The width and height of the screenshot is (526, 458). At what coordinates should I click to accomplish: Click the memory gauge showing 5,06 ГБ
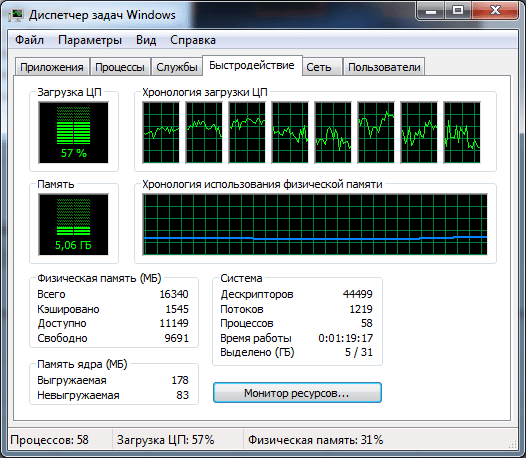tap(73, 224)
